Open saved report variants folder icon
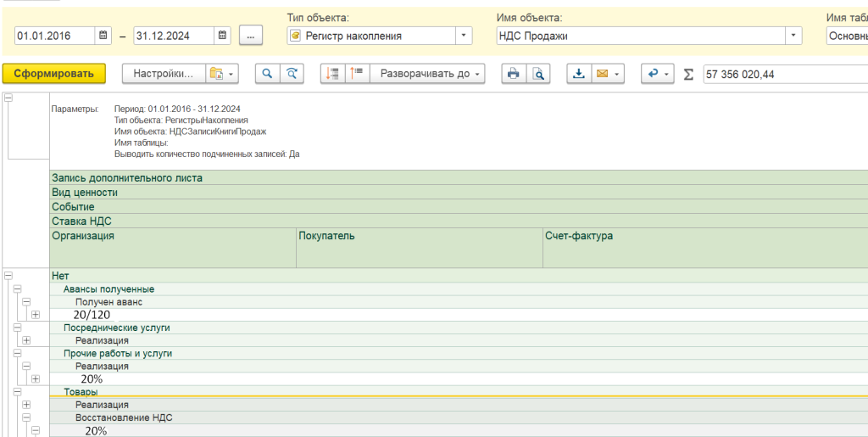 221,73
